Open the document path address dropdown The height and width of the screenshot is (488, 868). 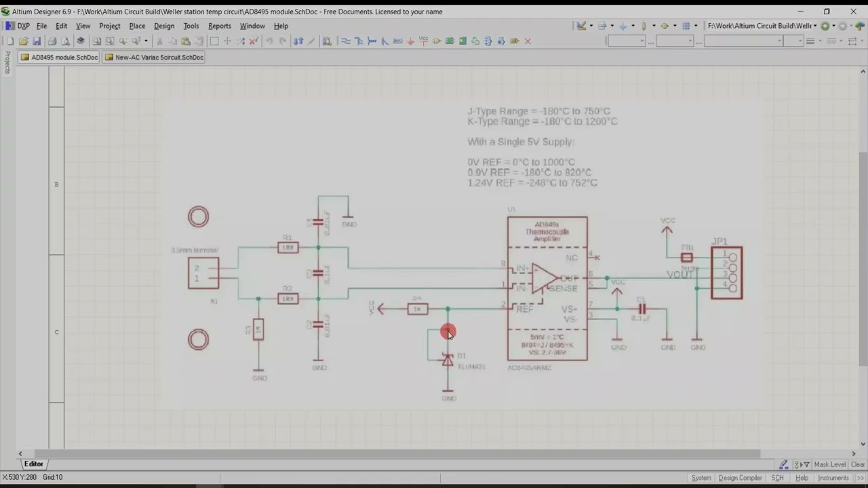(x=816, y=26)
